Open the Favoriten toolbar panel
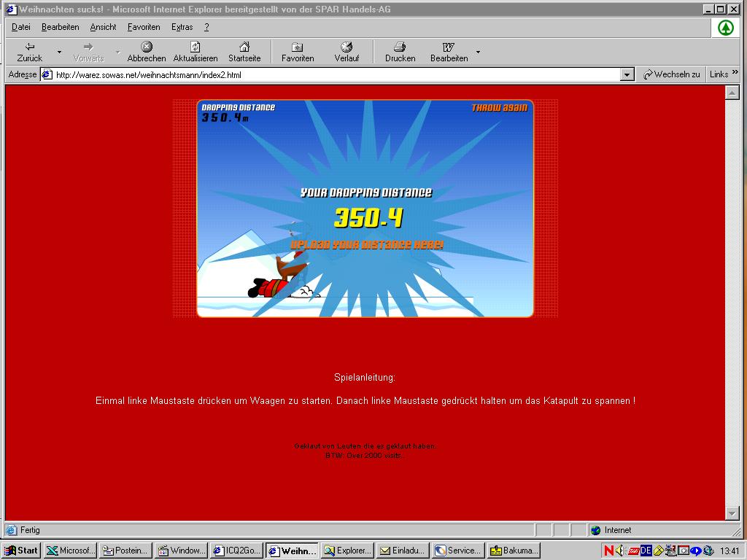747x560 pixels. click(298, 47)
